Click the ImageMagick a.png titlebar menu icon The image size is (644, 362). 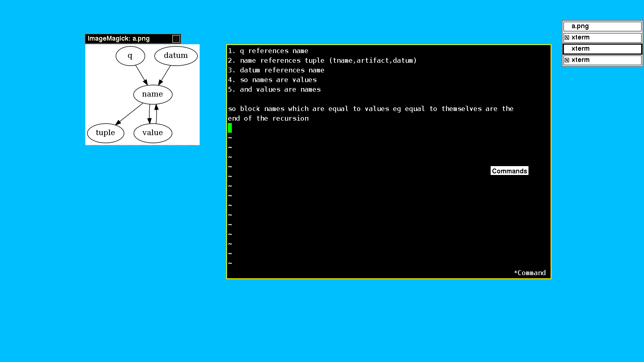[x=176, y=39]
